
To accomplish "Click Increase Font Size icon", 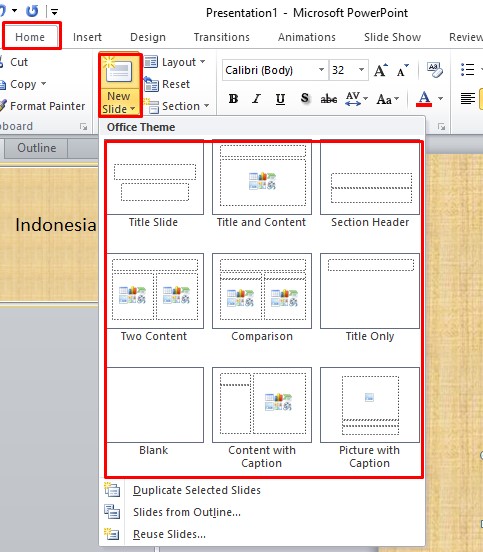I will tap(381, 70).
